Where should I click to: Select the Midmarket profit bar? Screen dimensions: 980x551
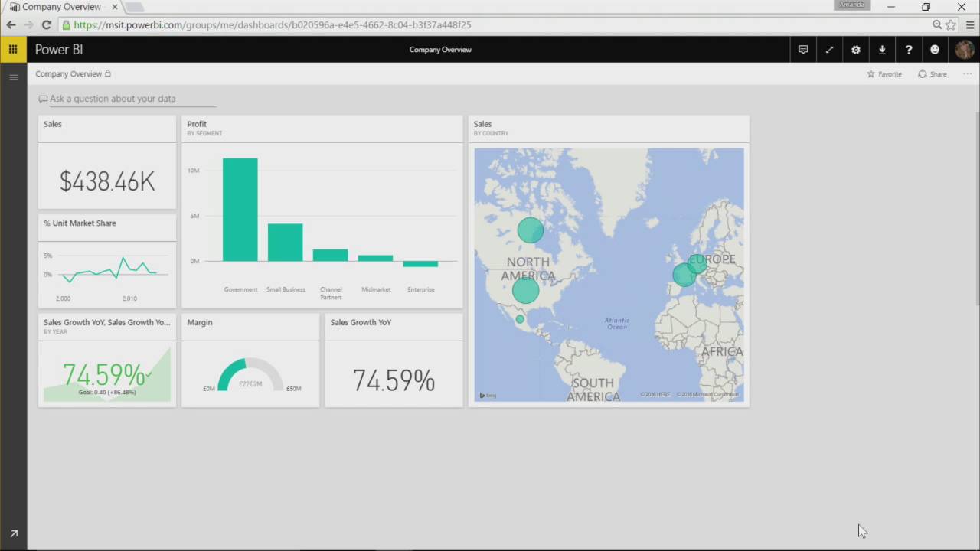pyautogui.click(x=375, y=259)
